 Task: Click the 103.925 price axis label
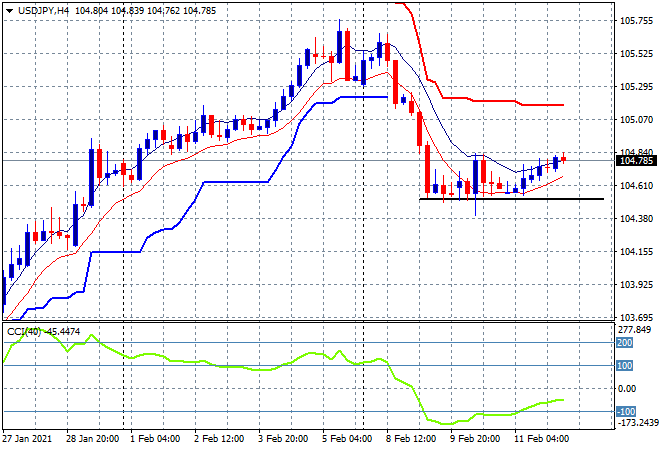(636, 285)
